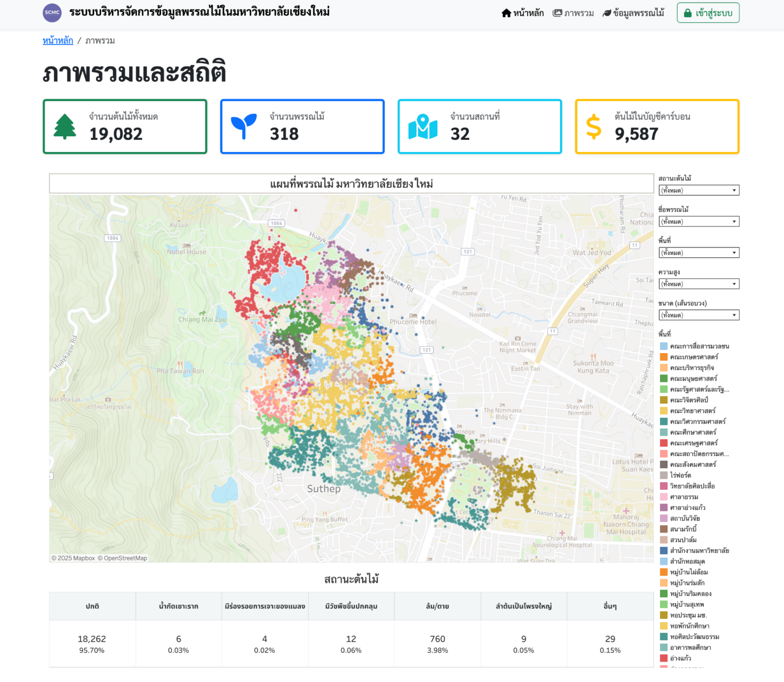784x682 pixels.
Task: Click the green tree icon on total trees card
Action: (x=65, y=126)
